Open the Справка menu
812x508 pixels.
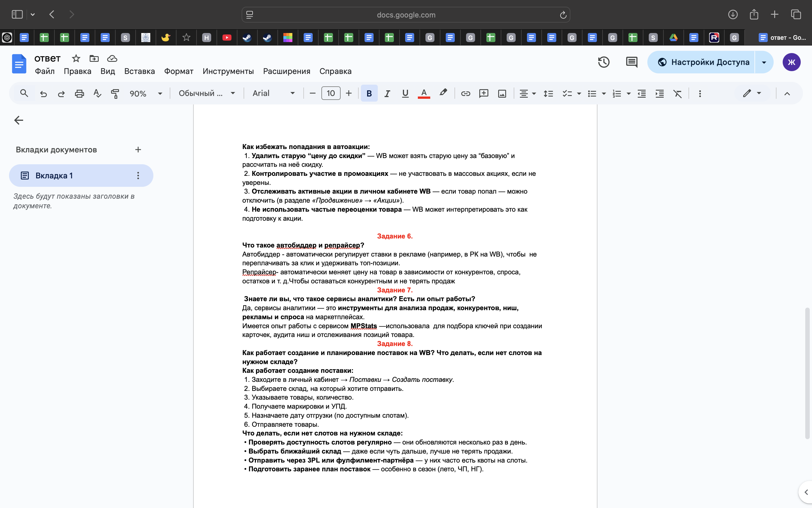[x=336, y=71]
